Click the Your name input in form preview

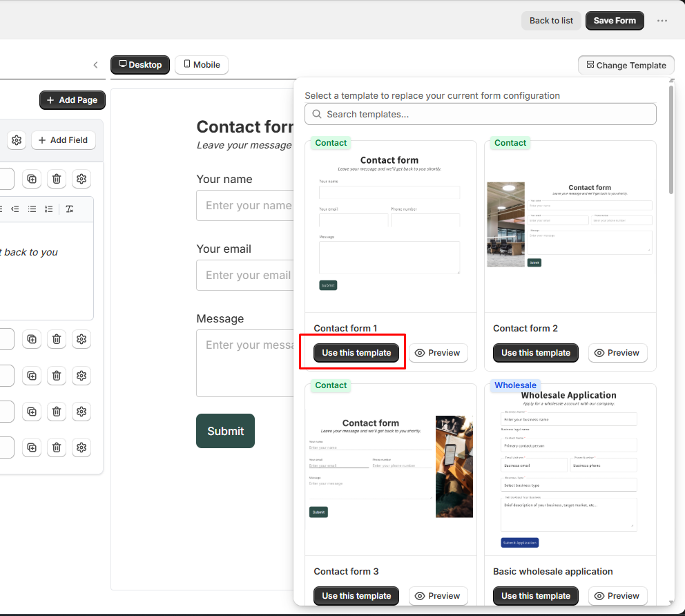[244, 205]
